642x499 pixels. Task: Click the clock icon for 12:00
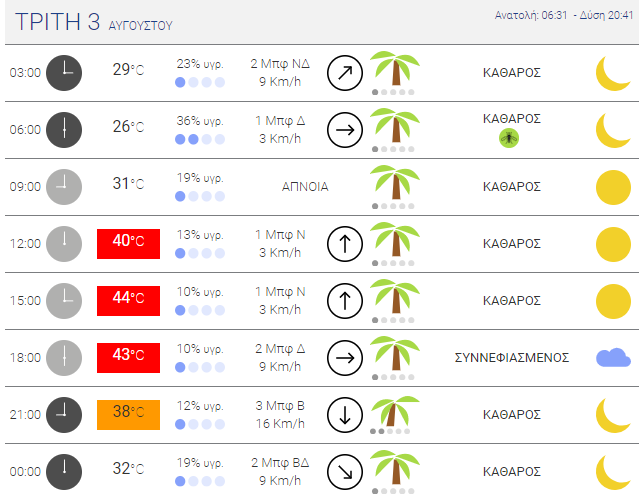(64, 244)
